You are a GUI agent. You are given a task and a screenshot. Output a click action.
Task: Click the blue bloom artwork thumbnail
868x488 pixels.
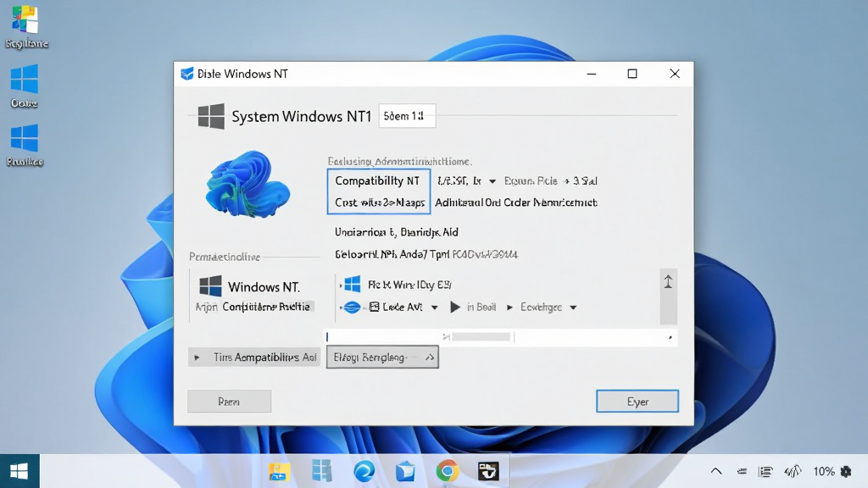(x=247, y=184)
